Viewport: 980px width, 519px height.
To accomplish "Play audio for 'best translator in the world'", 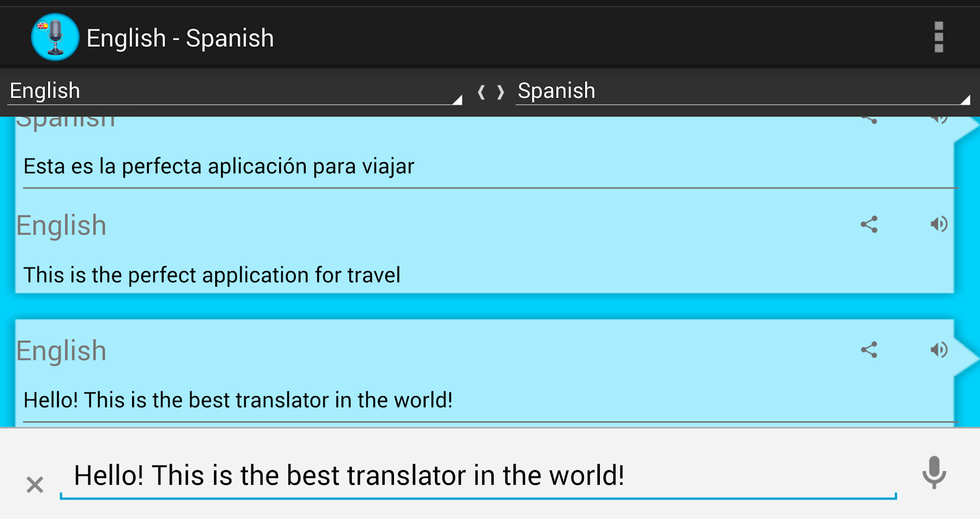I will pyautogui.click(x=938, y=350).
